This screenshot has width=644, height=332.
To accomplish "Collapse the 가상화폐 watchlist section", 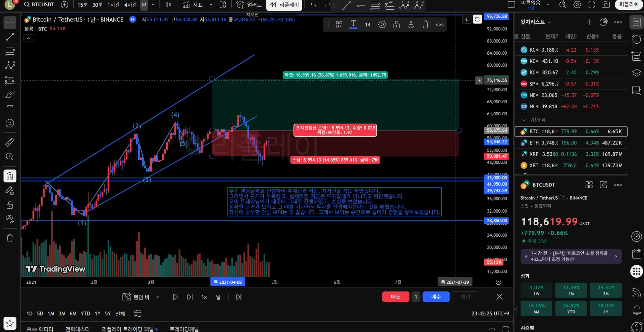I will tap(524, 120).
